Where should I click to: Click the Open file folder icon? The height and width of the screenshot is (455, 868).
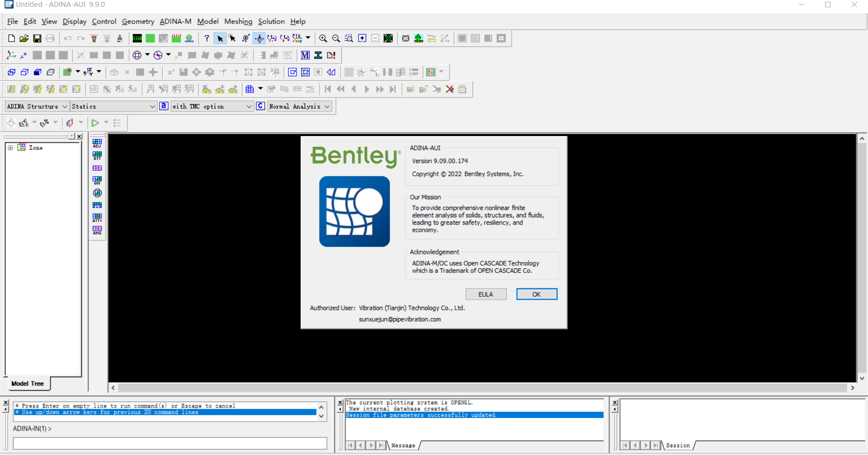[x=24, y=38]
